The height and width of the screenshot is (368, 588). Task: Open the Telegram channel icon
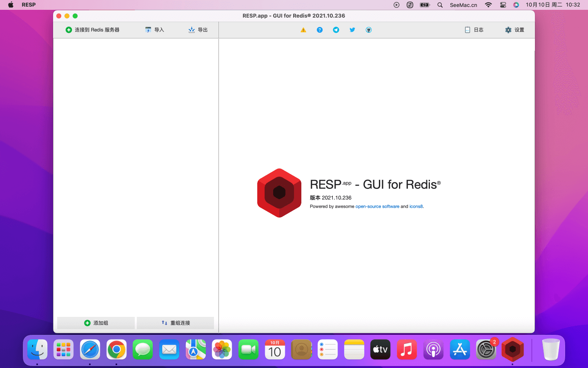click(x=336, y=30)
